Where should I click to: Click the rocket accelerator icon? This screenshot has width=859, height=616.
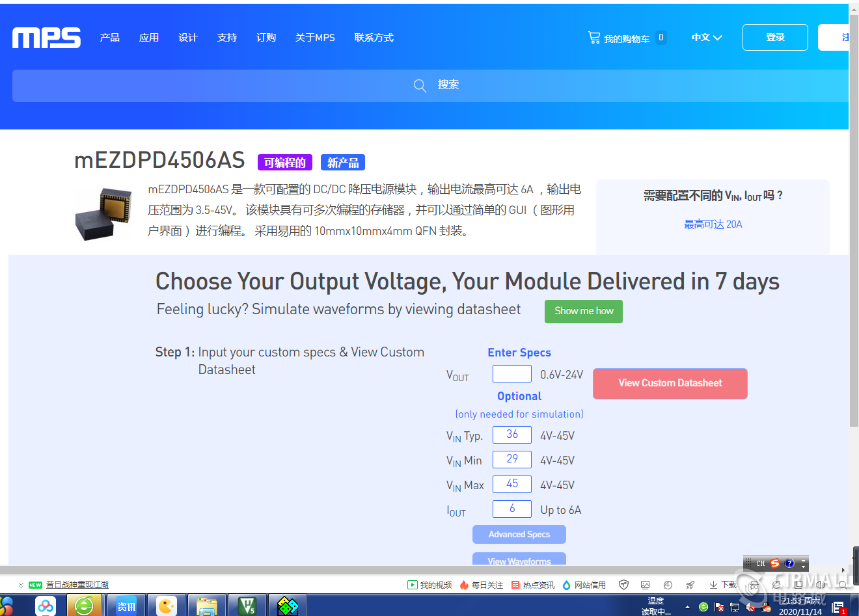[690, 585]
